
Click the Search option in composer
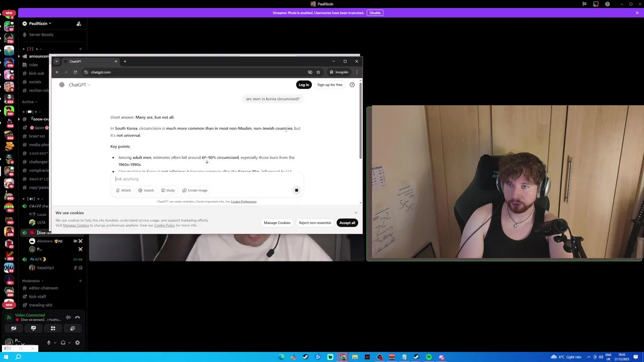(x=146, y=190)
